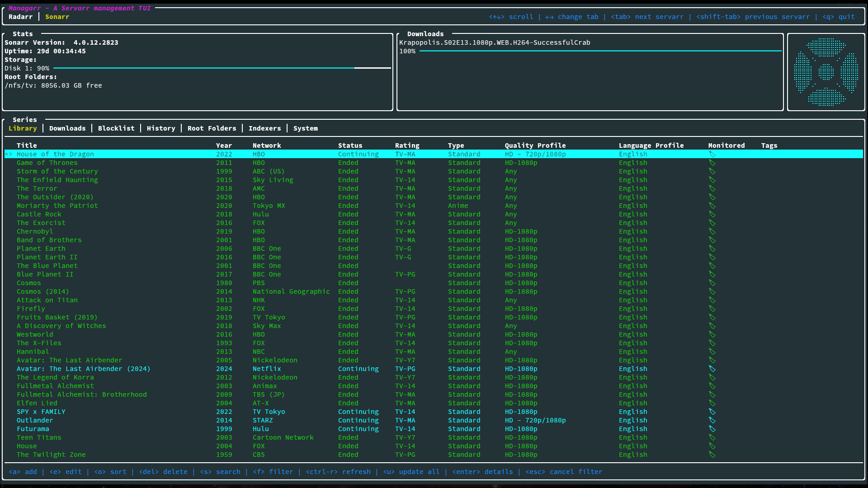Select the Planet Earth II series row
This screenshot has height=488, width=868.
(47, 257)
